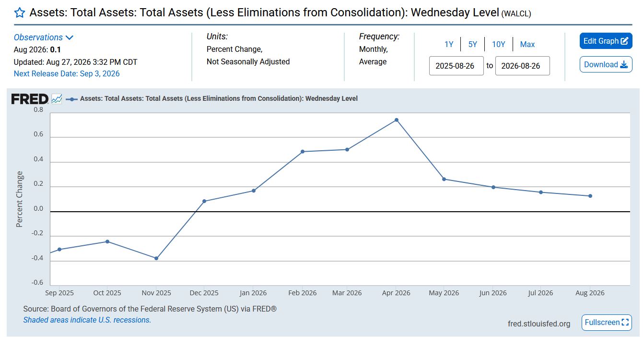Click 'Shaded areas indicate U.S. recessions' link

tap(87, 320)
